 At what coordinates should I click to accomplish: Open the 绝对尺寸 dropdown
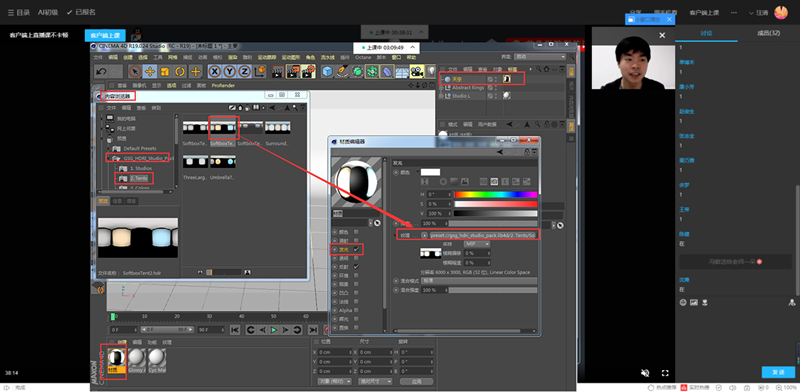[x=375, y=381]
